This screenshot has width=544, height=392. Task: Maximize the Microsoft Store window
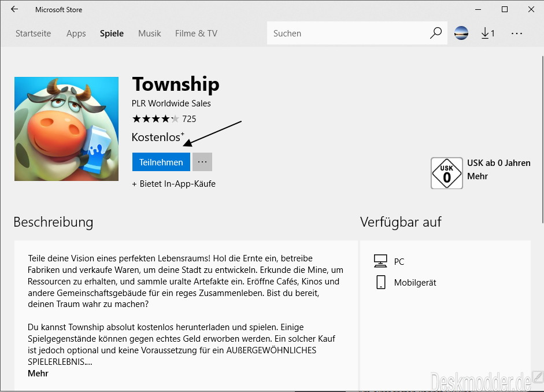pyautogui.click(x=505, y=9)
